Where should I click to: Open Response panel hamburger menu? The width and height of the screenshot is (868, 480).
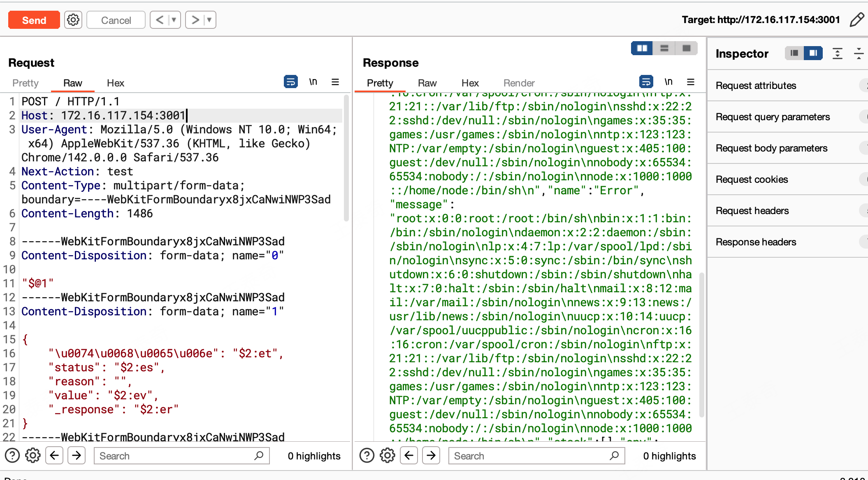(x=691, y=82)
